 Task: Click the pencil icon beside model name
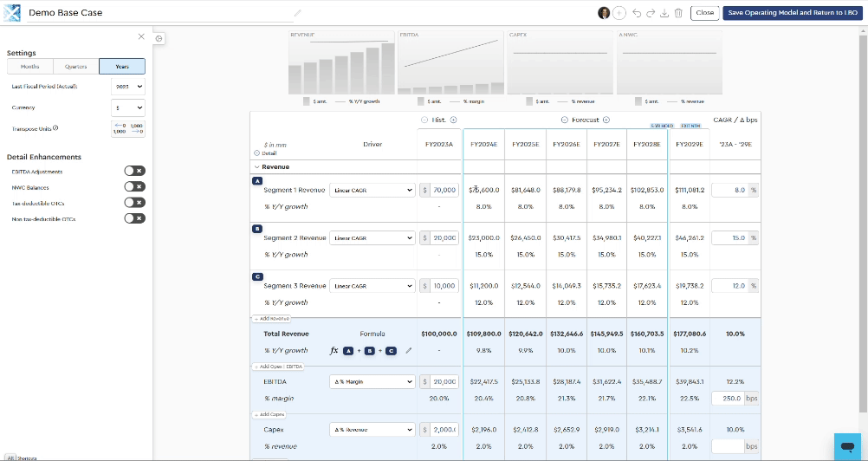click(x=298, y=13)
